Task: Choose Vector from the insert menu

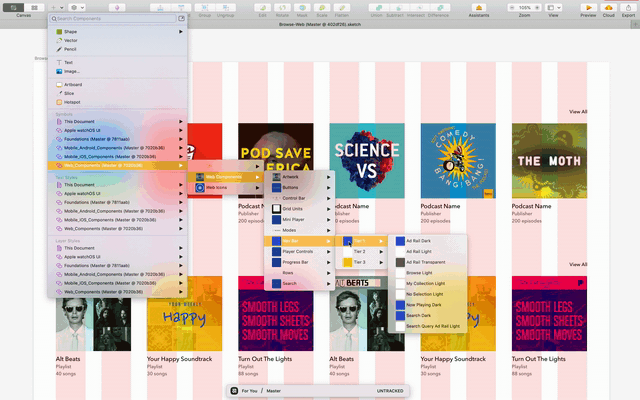Action: (x=118, y=40)
